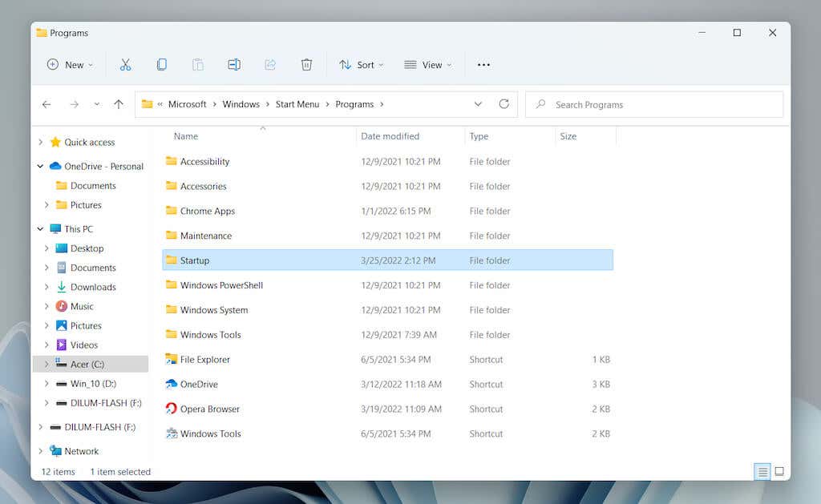Select the Rename icon on the toolbar
The height and width of the screenshot is (504, 821).
coord(234,64)
